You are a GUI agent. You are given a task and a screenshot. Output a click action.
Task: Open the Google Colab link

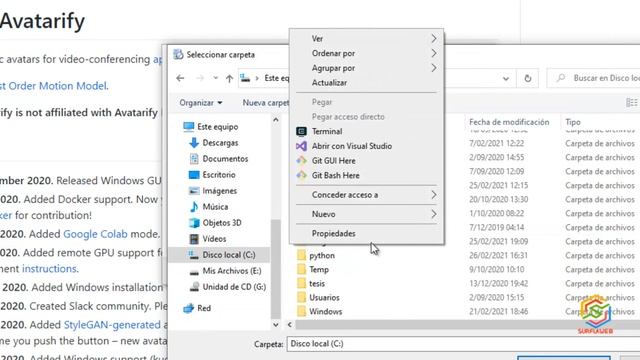[95, 234]
